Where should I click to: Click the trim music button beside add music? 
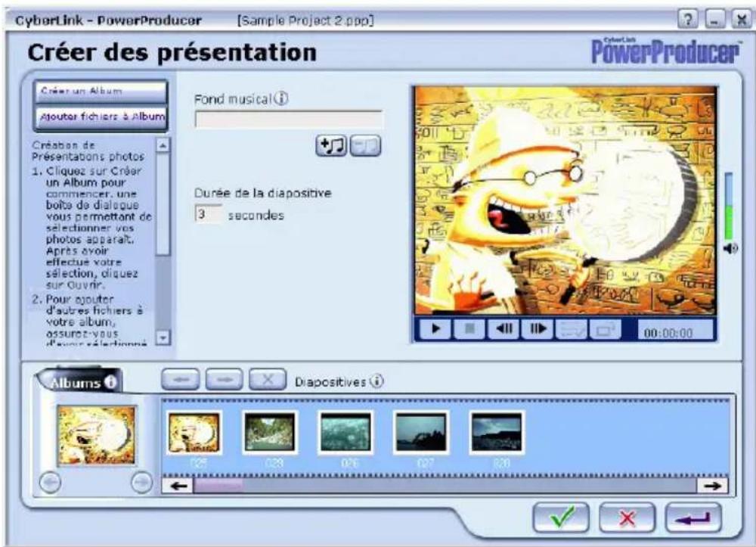(365, 146)
